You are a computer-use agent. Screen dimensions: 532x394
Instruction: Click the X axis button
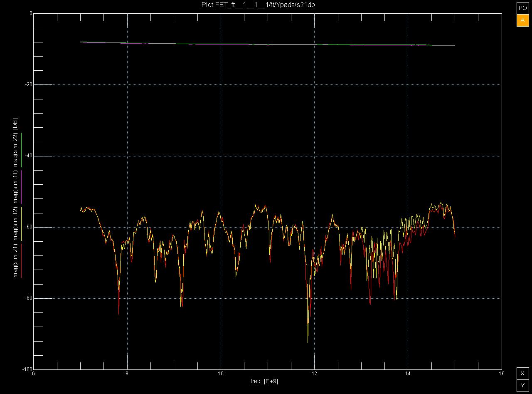[522, 373]
